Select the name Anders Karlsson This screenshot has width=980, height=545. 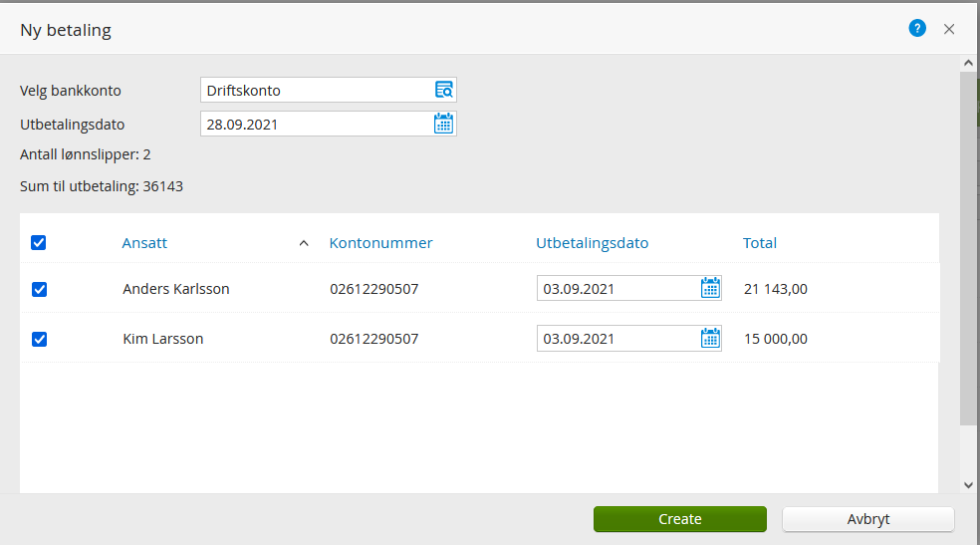[x=176, y=289]
